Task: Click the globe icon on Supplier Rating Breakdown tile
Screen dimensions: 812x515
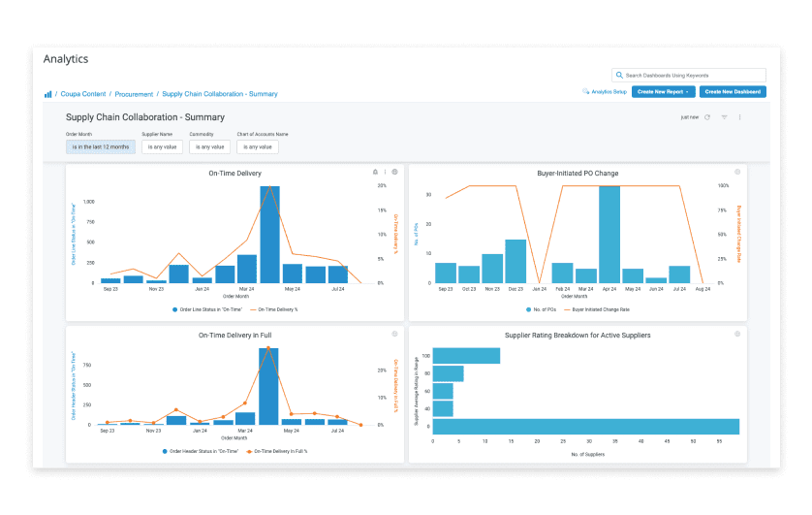Action: pos(737,334)
